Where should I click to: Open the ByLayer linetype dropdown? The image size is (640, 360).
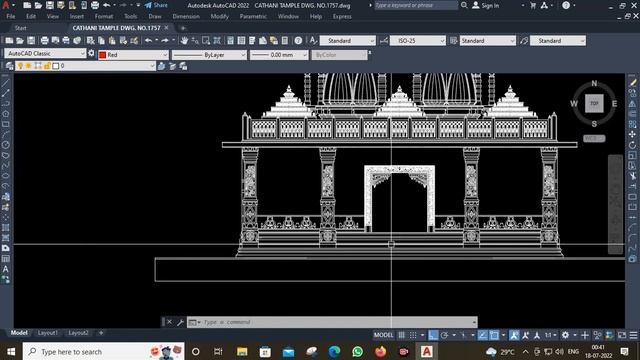[x=209, y=55]
